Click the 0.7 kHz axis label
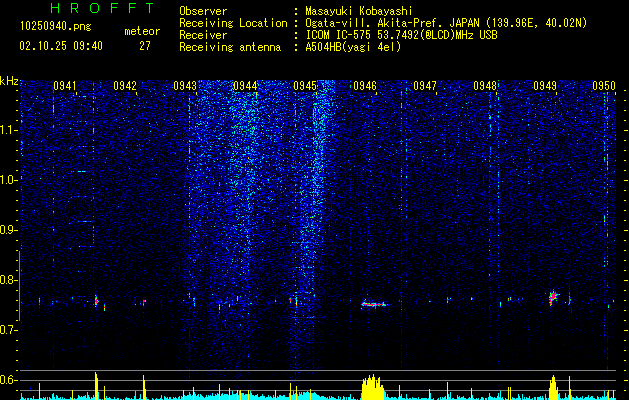 pyautogui.click(x=7, y=330)
